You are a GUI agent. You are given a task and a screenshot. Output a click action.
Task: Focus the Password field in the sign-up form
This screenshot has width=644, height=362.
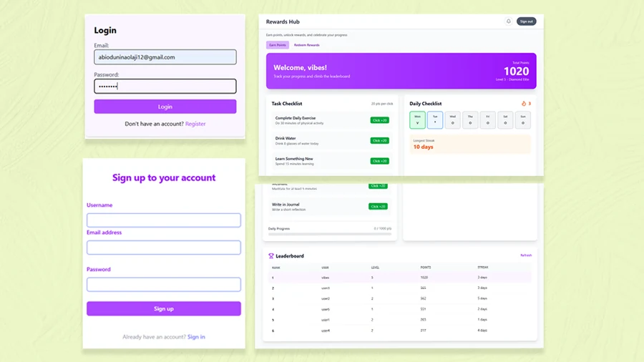164,285
